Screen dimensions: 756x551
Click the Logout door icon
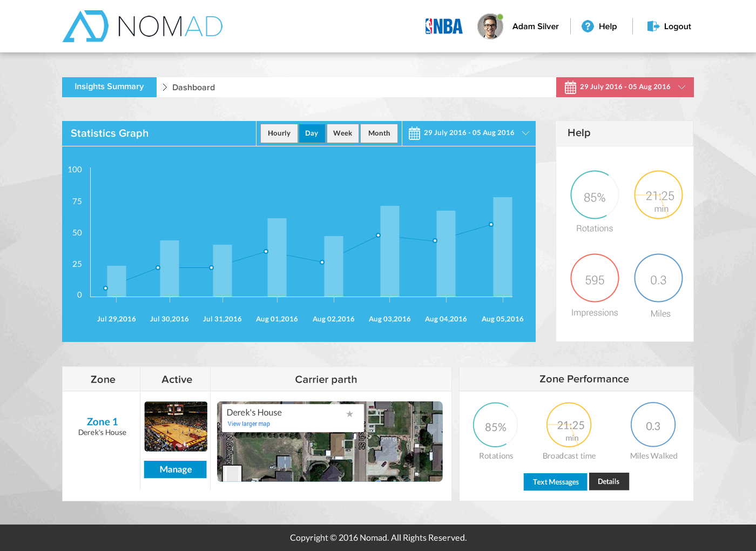coord(653,26)
